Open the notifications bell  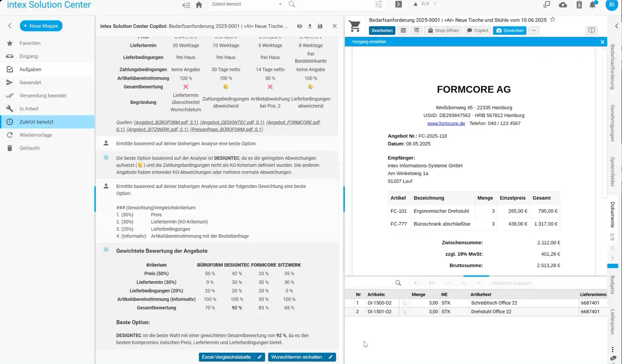[x=593, y=5]
